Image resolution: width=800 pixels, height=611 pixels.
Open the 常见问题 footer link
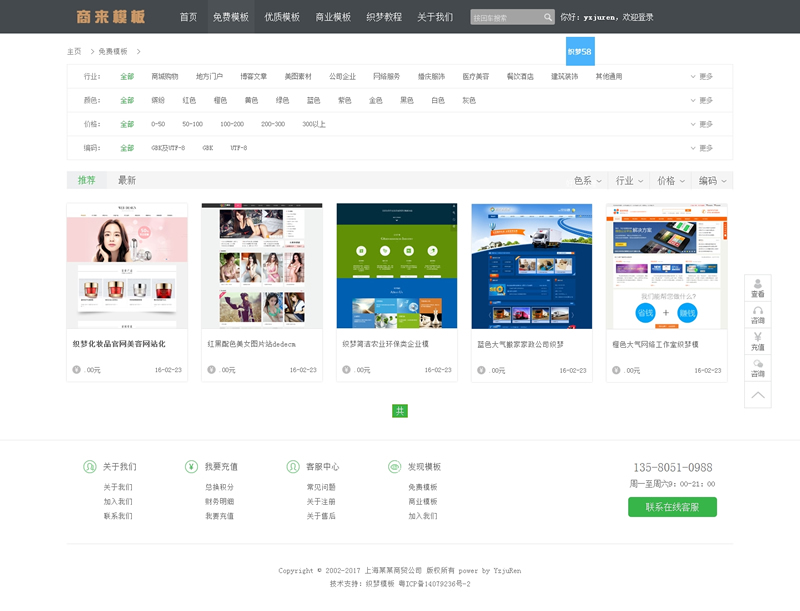tap(321, 487)
